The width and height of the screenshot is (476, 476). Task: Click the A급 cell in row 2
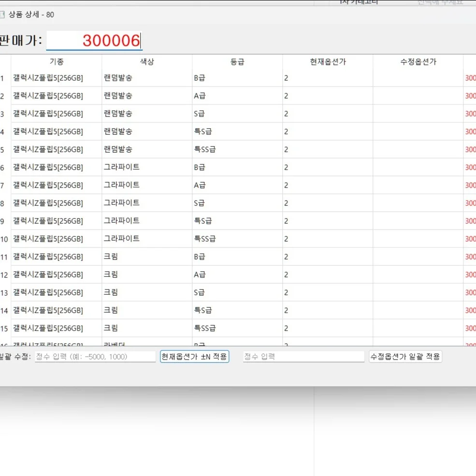(x=200, y=96)
